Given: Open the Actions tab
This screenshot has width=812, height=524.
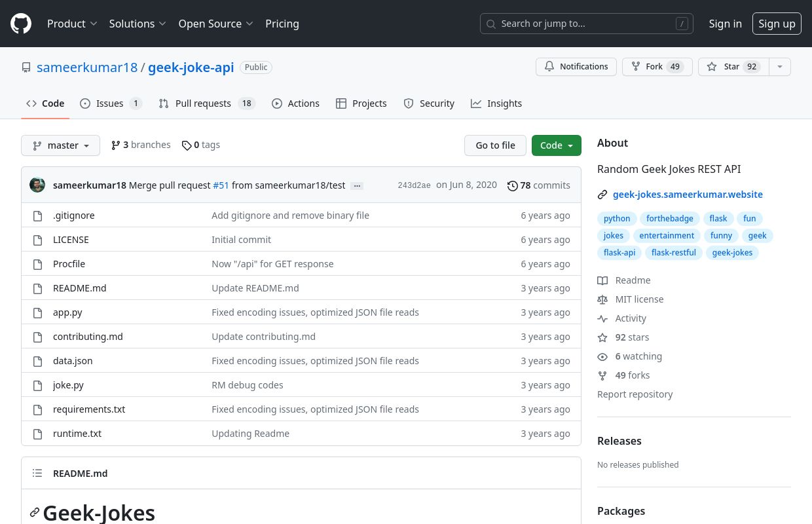Looking at the screenshot, I should click(x=295, y=103).
